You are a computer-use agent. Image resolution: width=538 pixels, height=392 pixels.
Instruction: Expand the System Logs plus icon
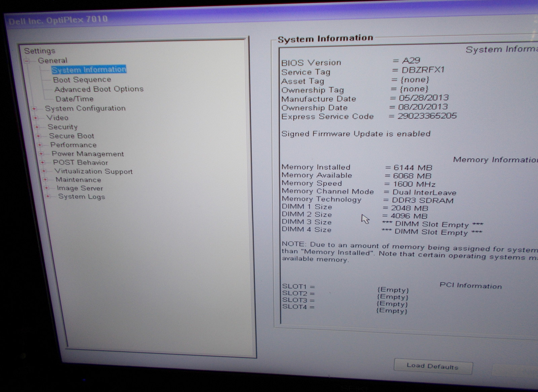[48, 196]
